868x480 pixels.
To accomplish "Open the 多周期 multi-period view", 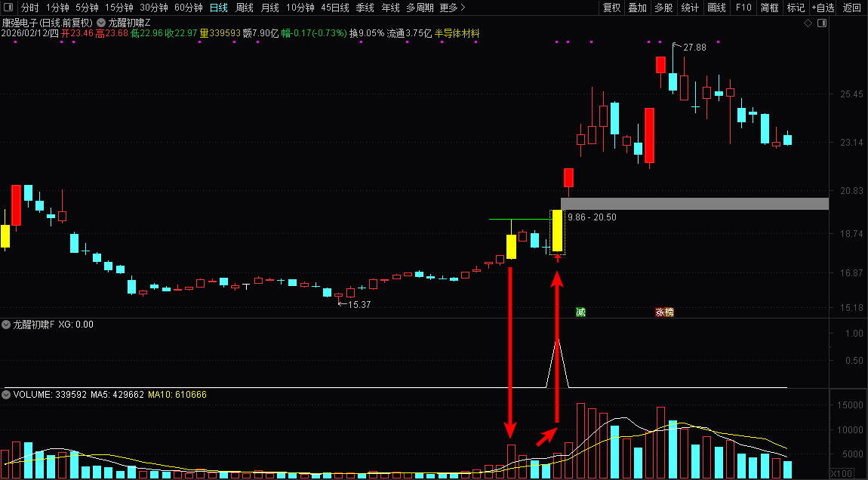I will point(420,8).
